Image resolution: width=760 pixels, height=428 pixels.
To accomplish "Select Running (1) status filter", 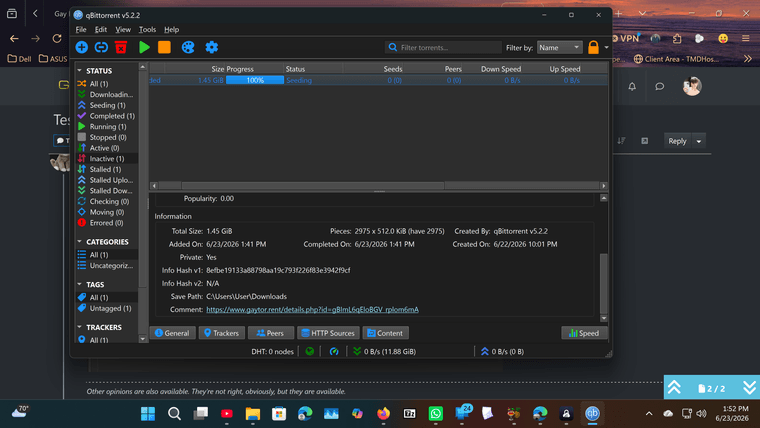I will (107, 127).
